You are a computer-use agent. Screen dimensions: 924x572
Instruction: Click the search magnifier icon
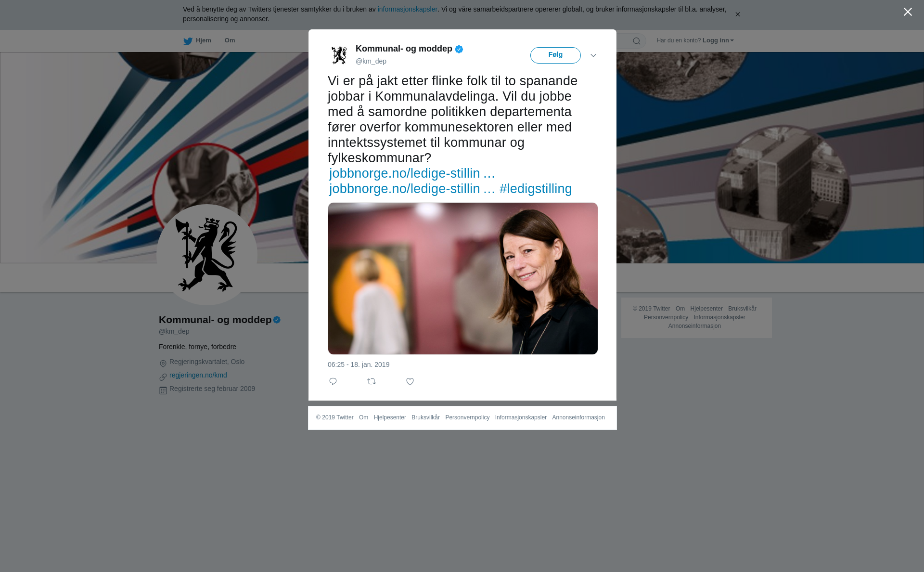tap(637, 41)
